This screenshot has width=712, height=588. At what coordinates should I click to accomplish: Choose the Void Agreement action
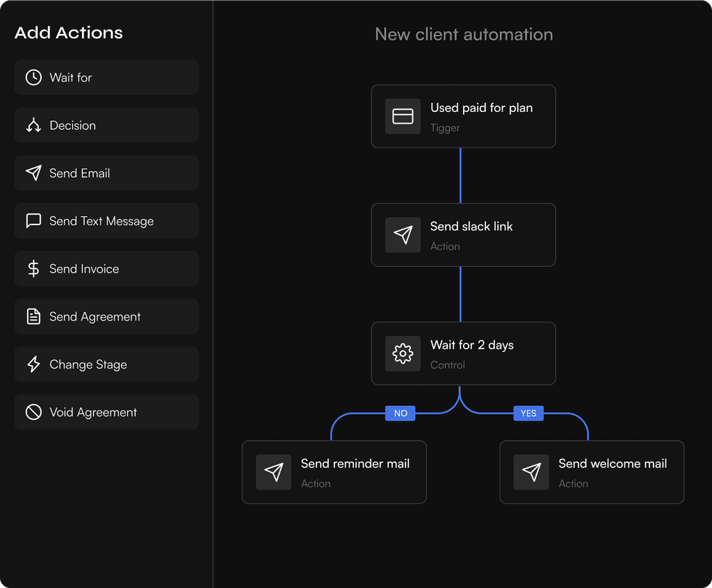pyautogui.click(x=106, y=412)
